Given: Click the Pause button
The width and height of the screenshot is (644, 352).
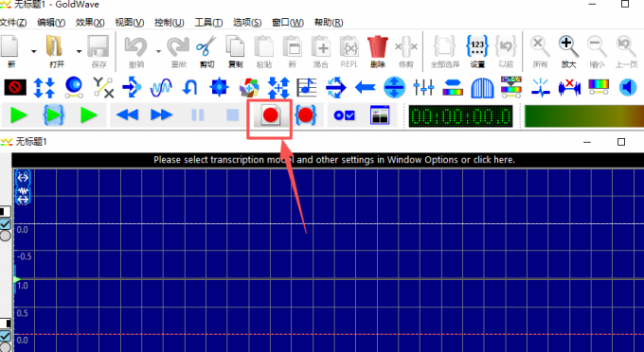Looking at the screenshot, I should (x=198, y=115).
